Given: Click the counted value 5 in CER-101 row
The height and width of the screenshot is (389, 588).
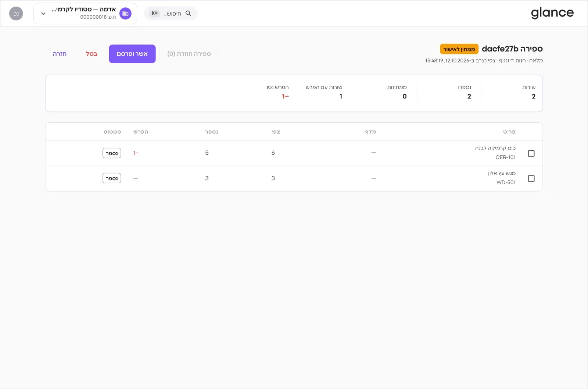Looking at the screenshot, I should click(207, 153).
